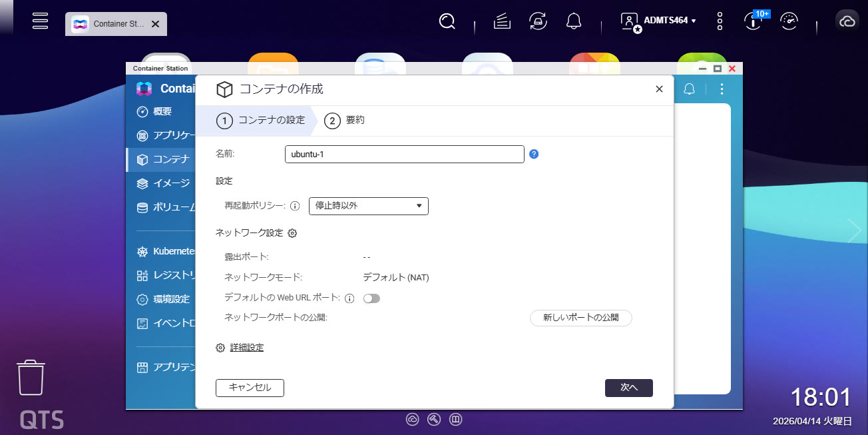The image size is (868, 435).
Task: Expand 詳細設定 advanced settings
Action: [x=246, y=348]
